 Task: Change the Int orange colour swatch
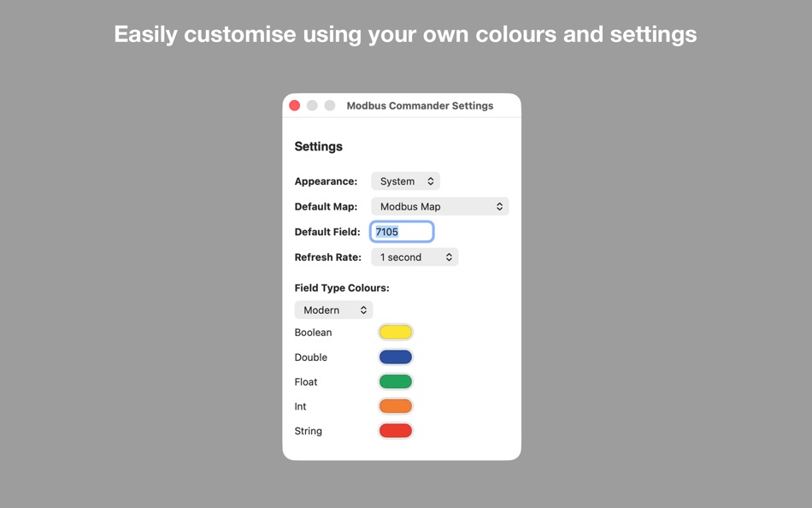point(395,405)
